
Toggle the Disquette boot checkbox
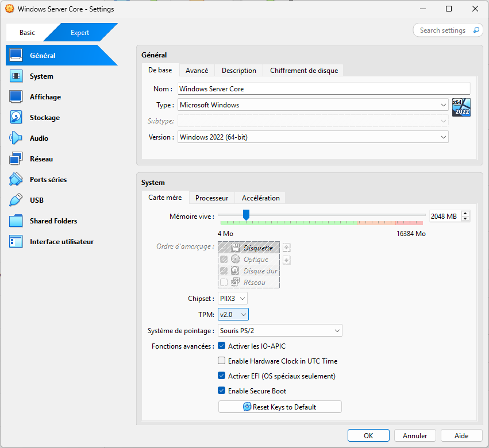tap(224, 248)
